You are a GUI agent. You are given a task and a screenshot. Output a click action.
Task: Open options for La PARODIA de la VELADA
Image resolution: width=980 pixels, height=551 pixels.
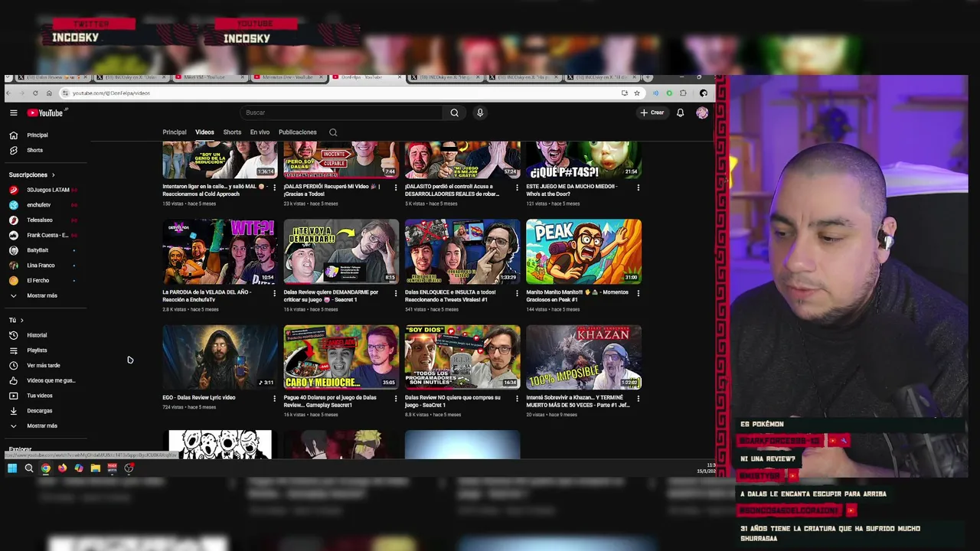[274, 292]
